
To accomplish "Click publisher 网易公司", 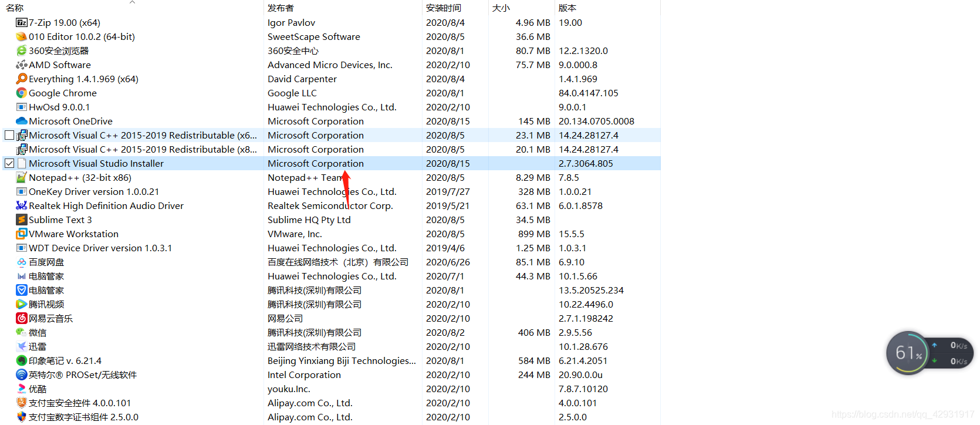I will (285, 318).
